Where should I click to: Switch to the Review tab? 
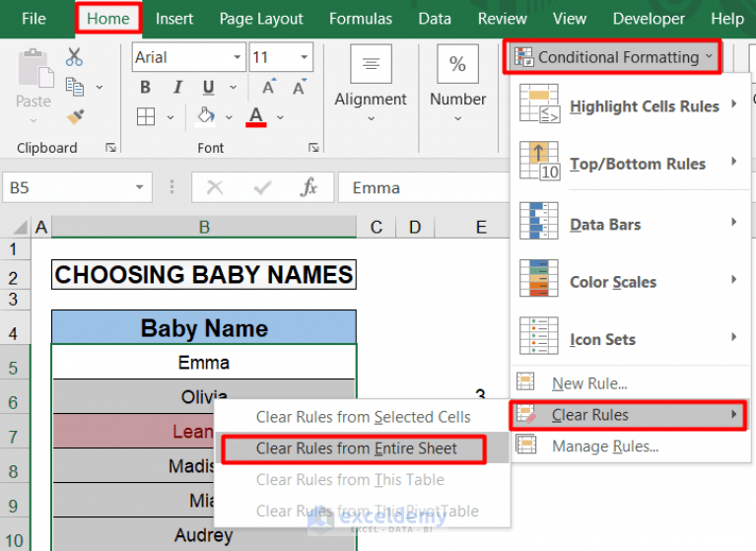(x=503, y=19)
